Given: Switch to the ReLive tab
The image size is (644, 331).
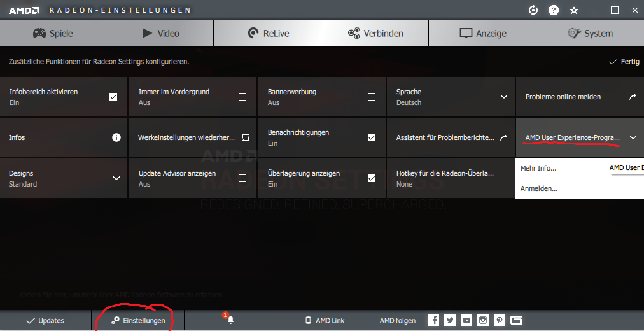Looking at the screenshot, I should 267,33.
